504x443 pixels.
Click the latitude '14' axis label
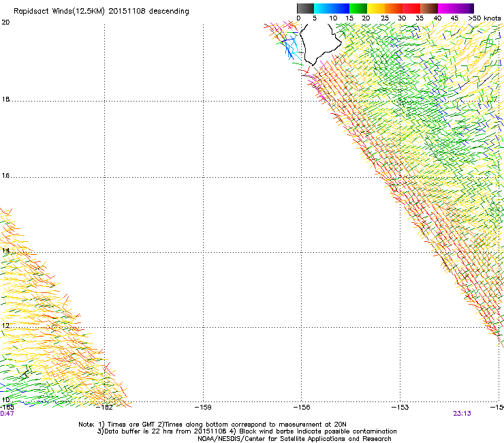(x=5, y=251)
